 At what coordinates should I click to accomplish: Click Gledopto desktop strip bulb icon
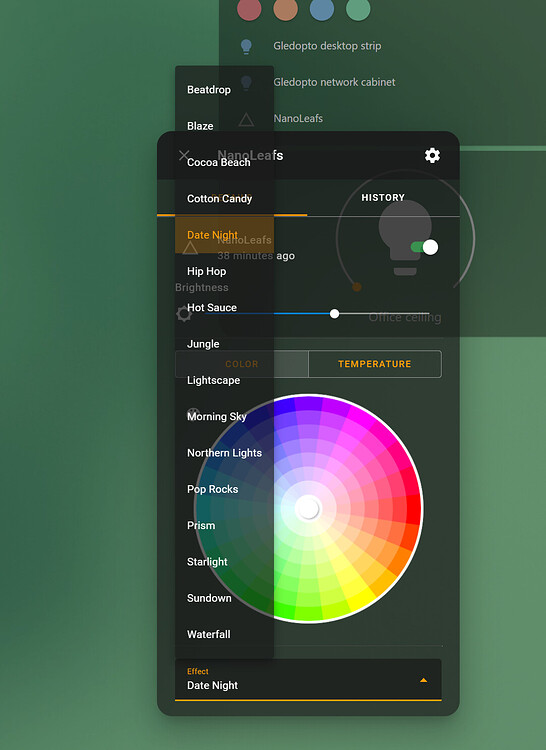pyautogui.click(x=246, y=46)
